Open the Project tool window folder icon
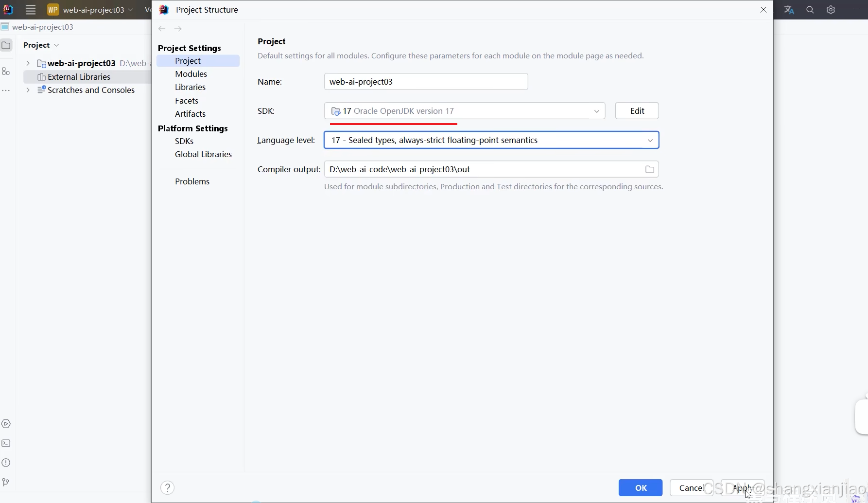 tap(6, 45)
